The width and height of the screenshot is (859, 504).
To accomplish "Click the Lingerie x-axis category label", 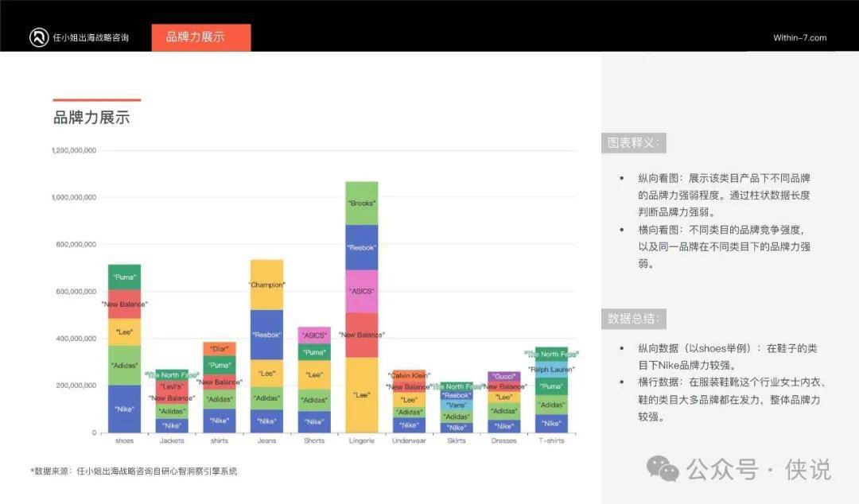I will click(x=362, y=441).
